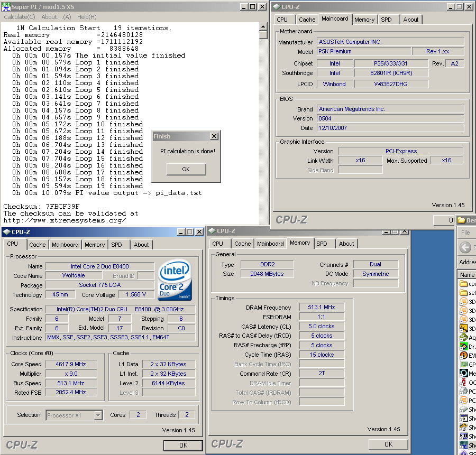Click OK in the Finish dialog
Viewport: 476px width, 455px height.
coord(186,169)
